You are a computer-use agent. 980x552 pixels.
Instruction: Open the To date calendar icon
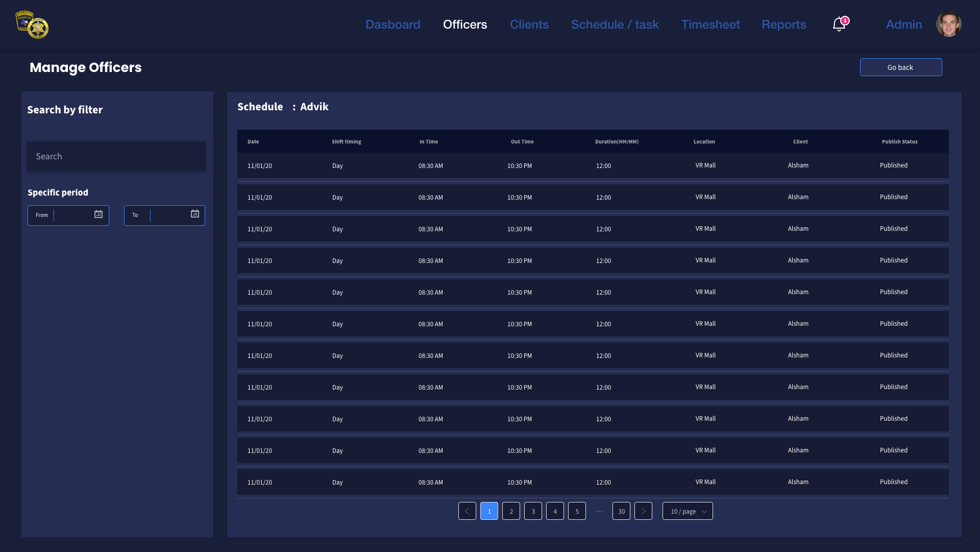195,214
